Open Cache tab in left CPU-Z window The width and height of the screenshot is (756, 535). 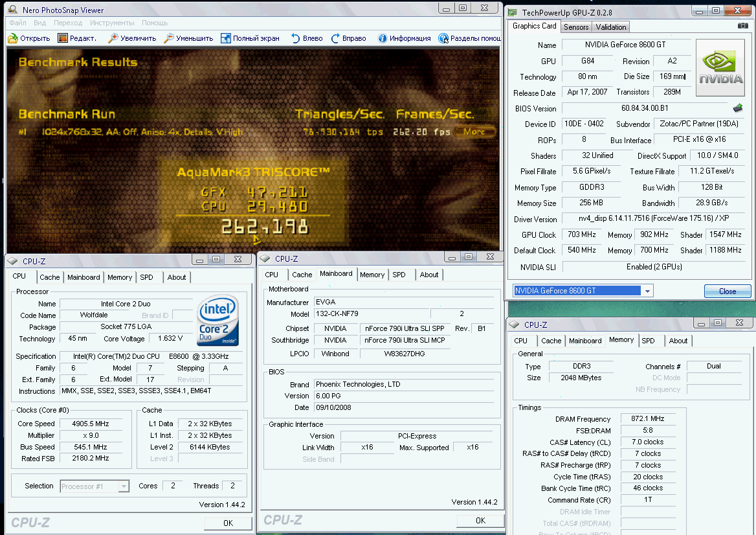(x=50, y=277)
